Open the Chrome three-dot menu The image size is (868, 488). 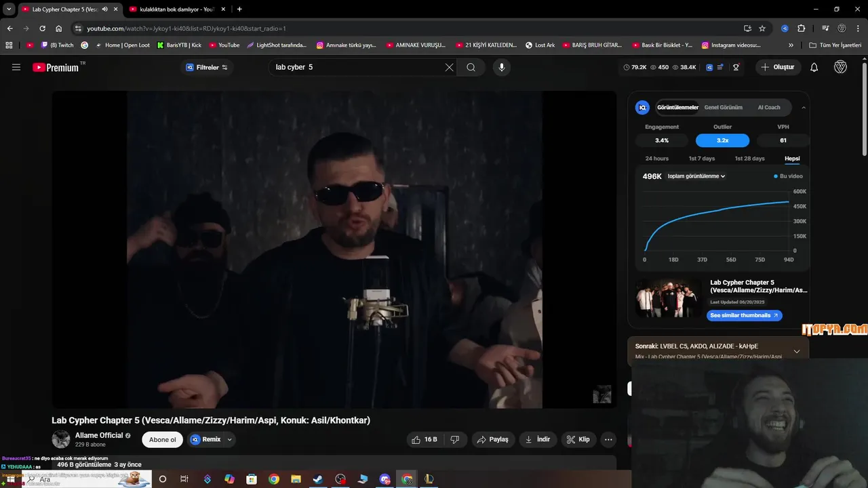(859, 28)
